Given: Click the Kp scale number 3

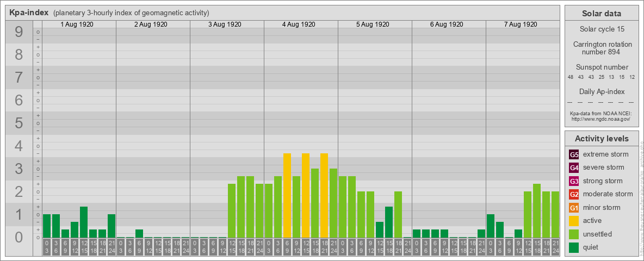Looking at the screenshot, I should click(x=18, y=169).
